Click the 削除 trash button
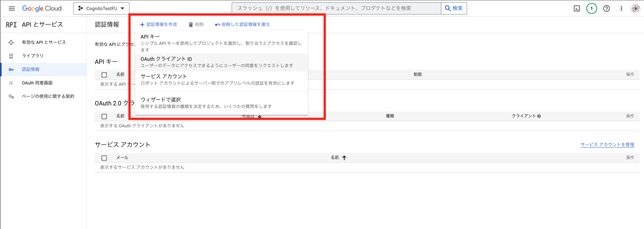This screenshot has height=229, width=644. [x=196, y=24]
